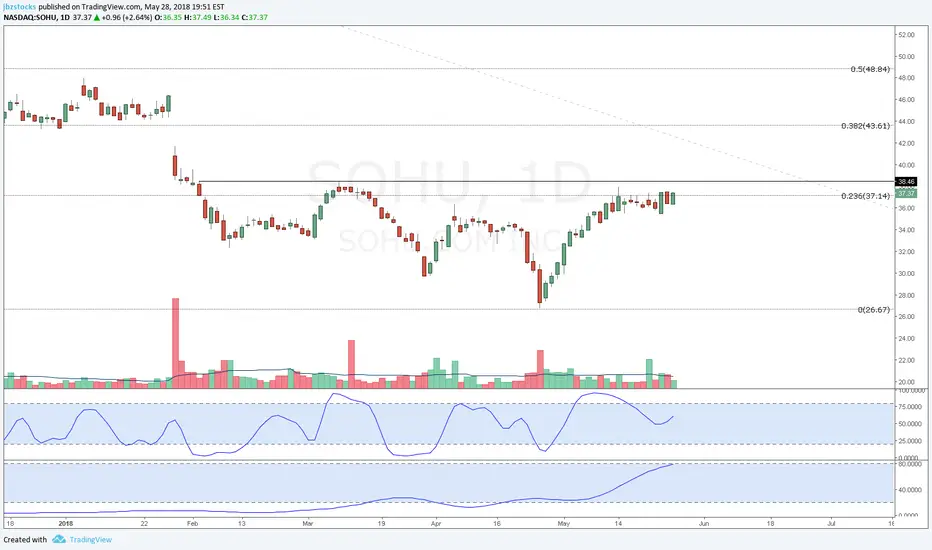Select the 0.5(48.84) Fibonacci level label
This screenshot has width=932, height=550.
coord(870,69)
